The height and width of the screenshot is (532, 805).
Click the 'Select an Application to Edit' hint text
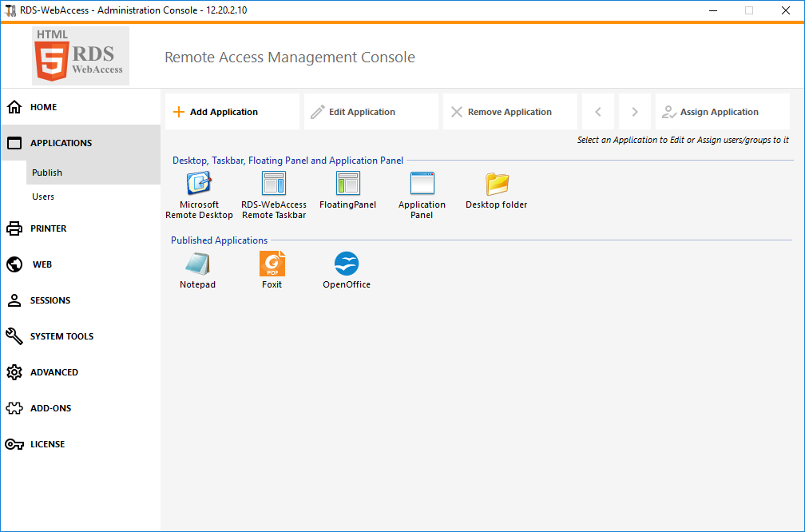tap(683, 140)
